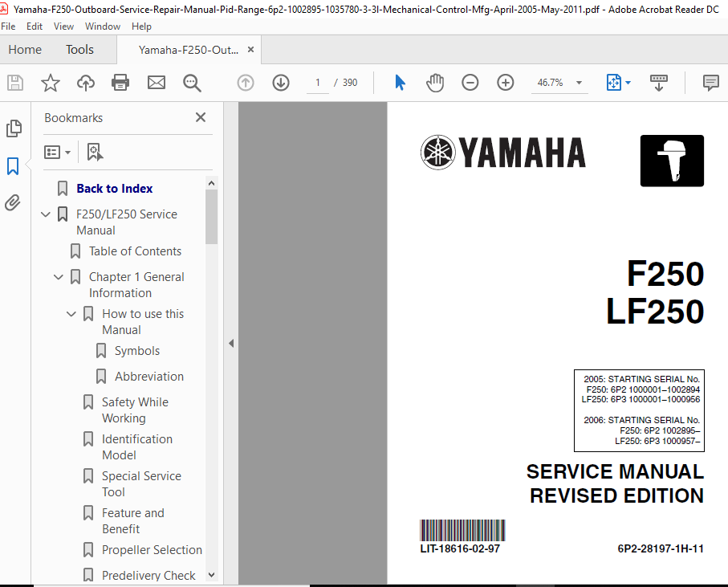728x587 pixels.
Task: Click the zoom percentage field 46.7%
Action: tap(550, 83)
